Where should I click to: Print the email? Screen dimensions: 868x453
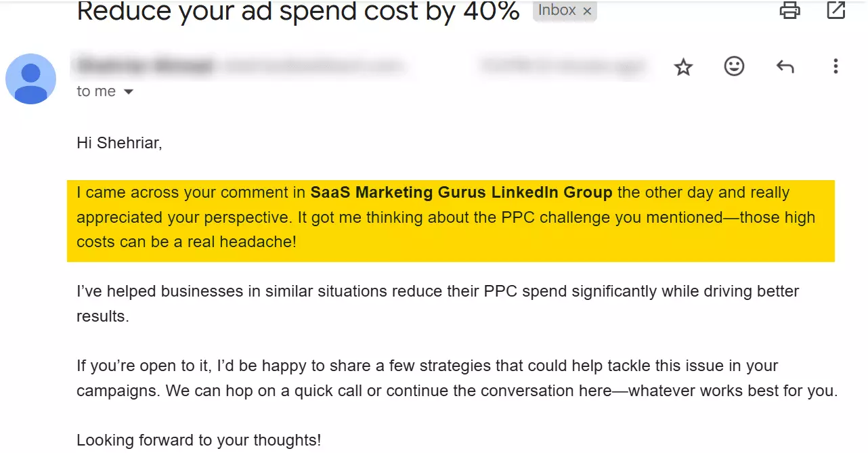(x=789, y=10)
